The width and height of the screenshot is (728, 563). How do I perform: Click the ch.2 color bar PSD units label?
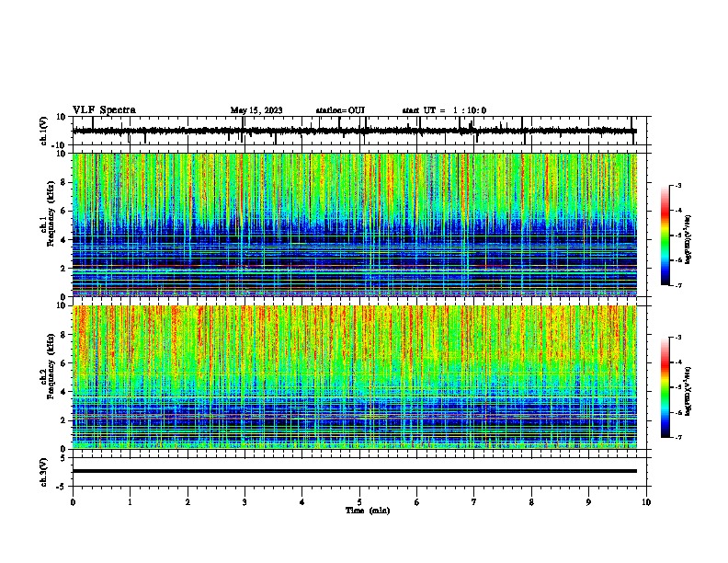point(688,391)
